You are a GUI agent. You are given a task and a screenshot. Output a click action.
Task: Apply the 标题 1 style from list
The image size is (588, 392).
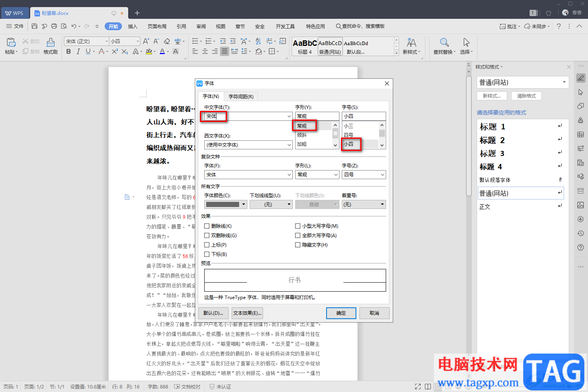pos(521,127)
